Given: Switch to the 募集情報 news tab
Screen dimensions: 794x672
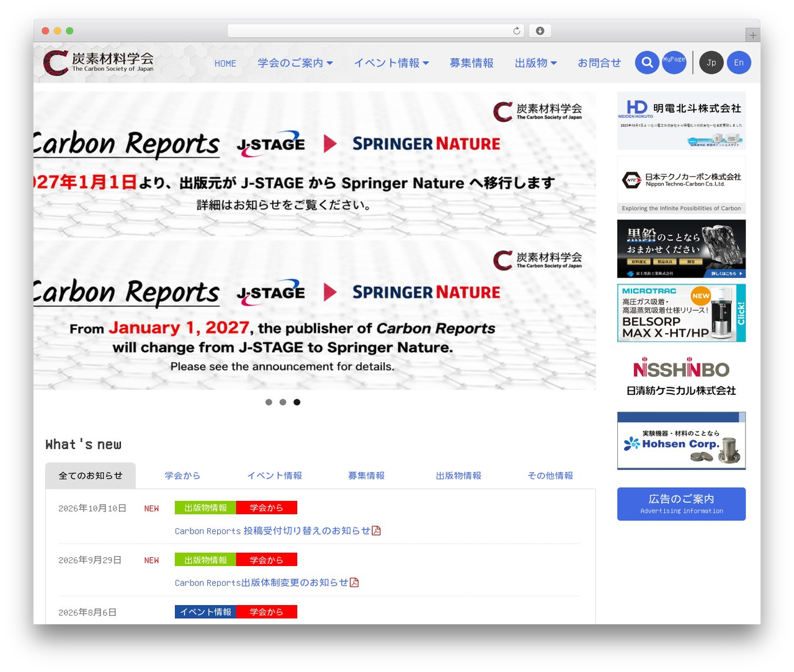Looking at the screenshot, I should click(367, 475).
